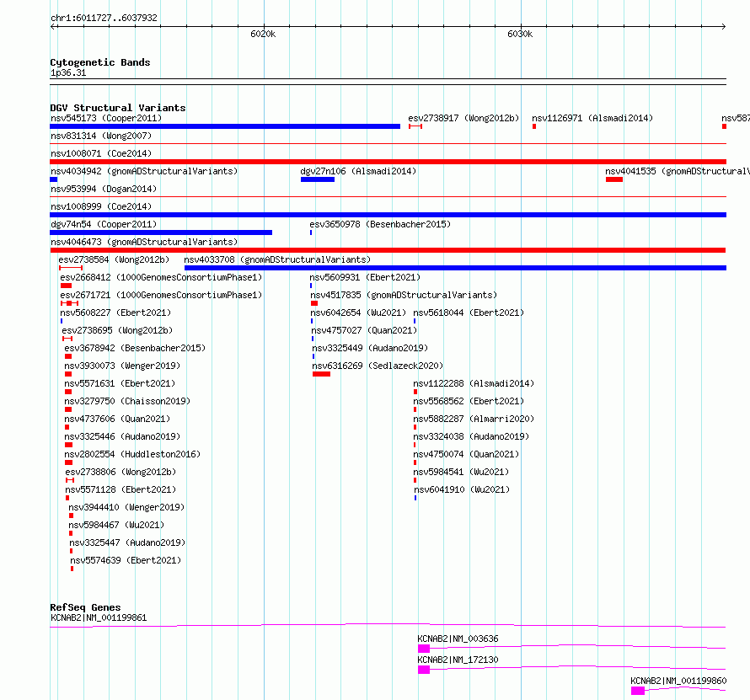Click esv2738806 (Wong2012b) label
This screenshot has width=750, height=700.
[121, 472]
